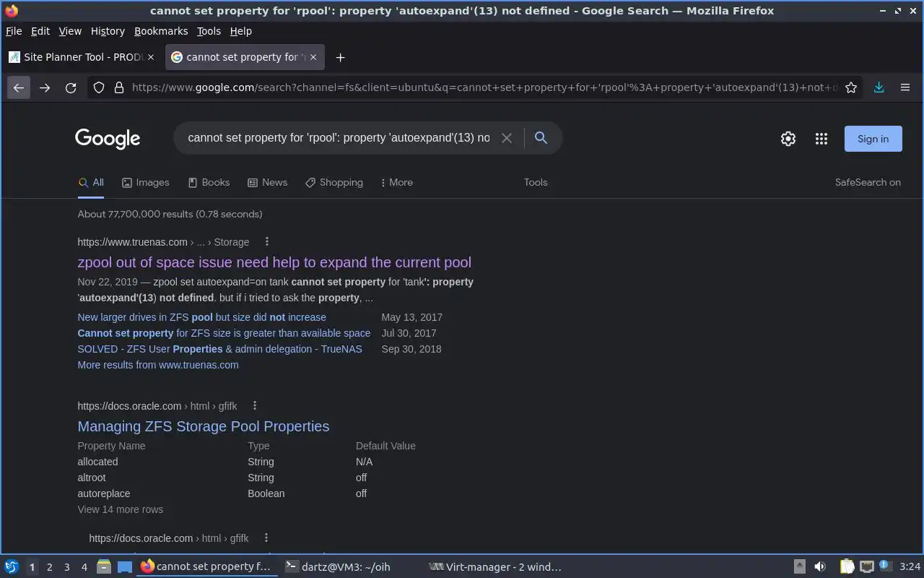
Task: Open the Firefox downloads panel
Action: (879, 87)
